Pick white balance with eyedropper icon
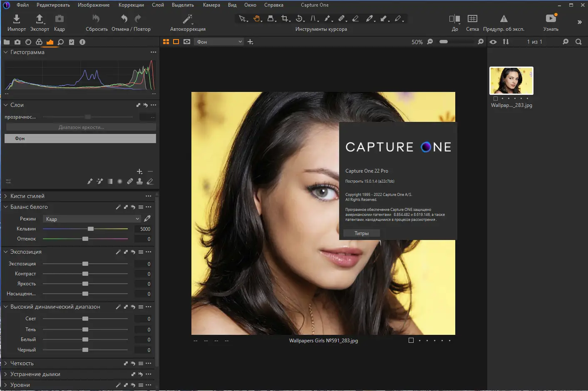This screenshot has height=391, width=588. (x=147, y=218)
